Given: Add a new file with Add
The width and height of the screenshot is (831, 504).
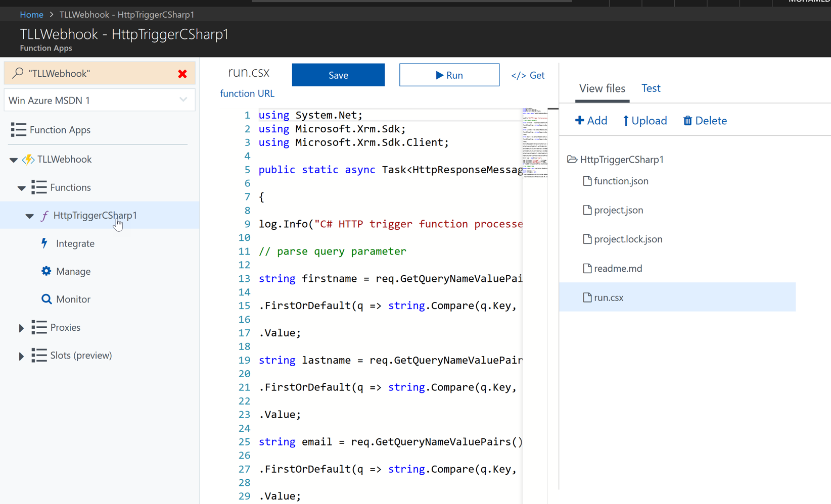Looking at the screenshot, I should click(x=591, y=121).
